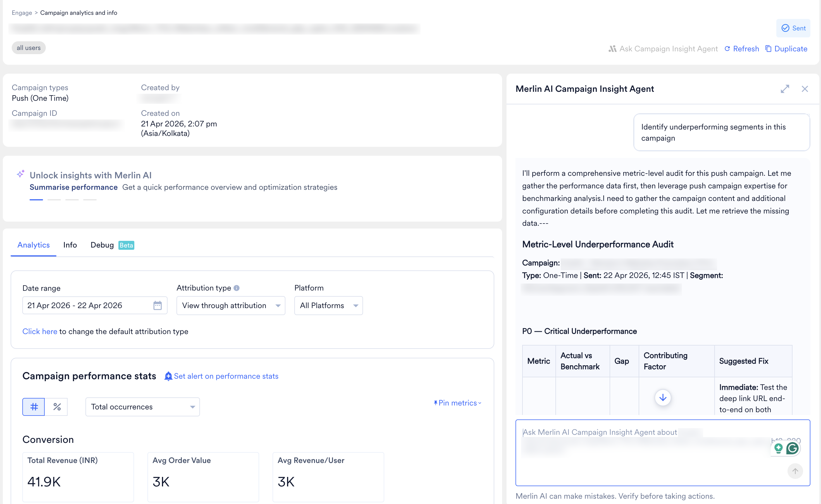821x504 pixels.
Task: Click the Duplicate campaign button
Action: pos(786,49)
